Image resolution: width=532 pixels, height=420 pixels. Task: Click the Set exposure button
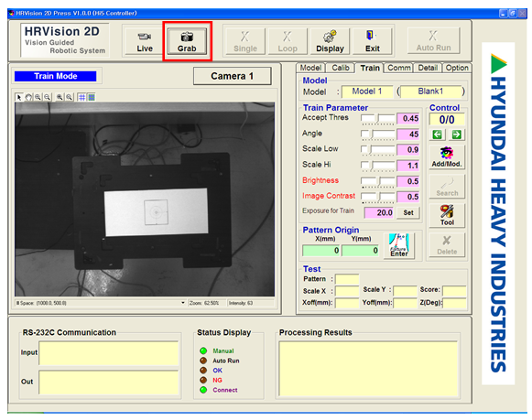point(408,213)
